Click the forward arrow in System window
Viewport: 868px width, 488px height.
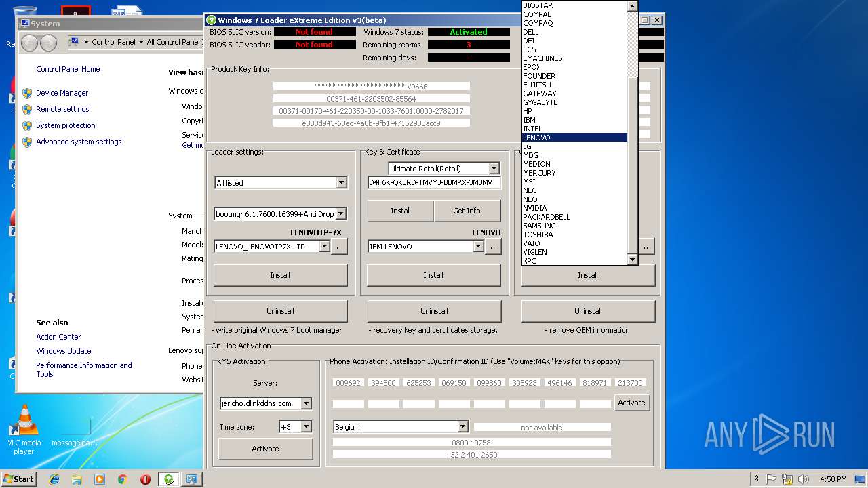click(x=48, y=42)
